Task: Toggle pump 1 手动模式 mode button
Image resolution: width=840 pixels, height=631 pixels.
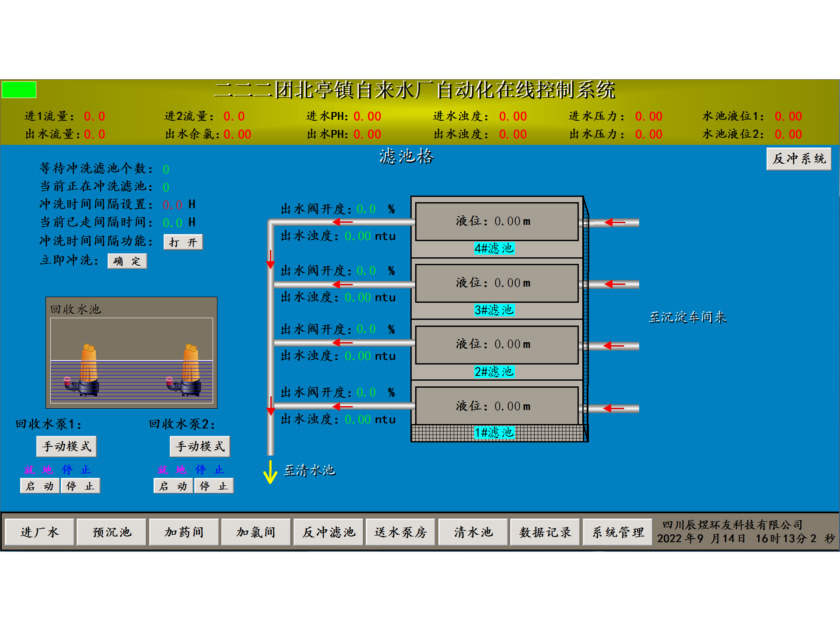Action: 66,446
